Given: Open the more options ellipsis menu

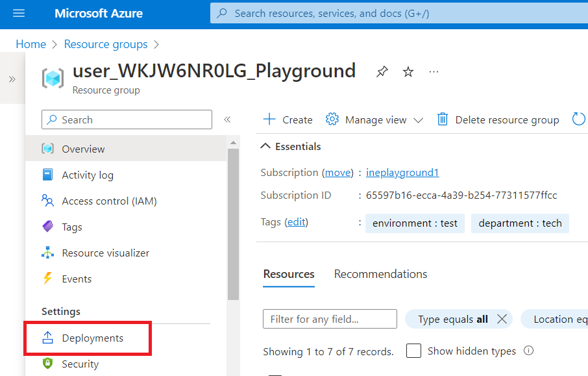Looking at the screenshot, I should tap(434, 72).
